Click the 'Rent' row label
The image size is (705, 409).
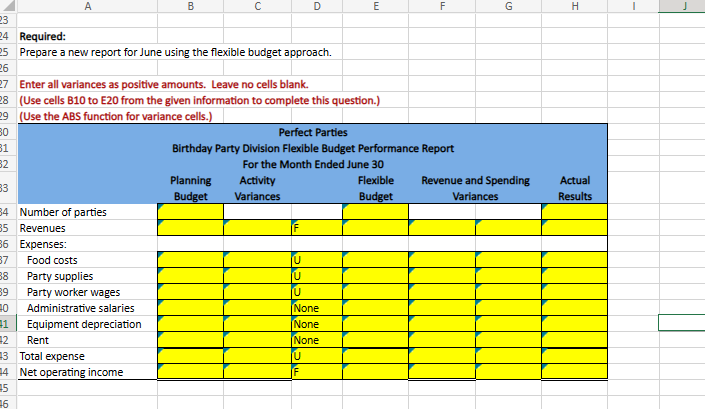click(38, 340)
